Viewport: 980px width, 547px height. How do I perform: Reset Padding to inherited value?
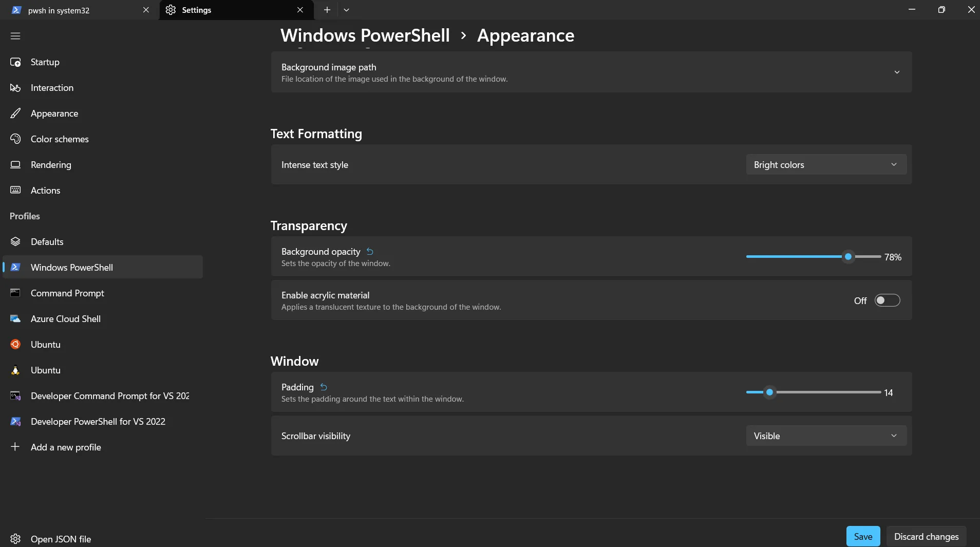324,387
